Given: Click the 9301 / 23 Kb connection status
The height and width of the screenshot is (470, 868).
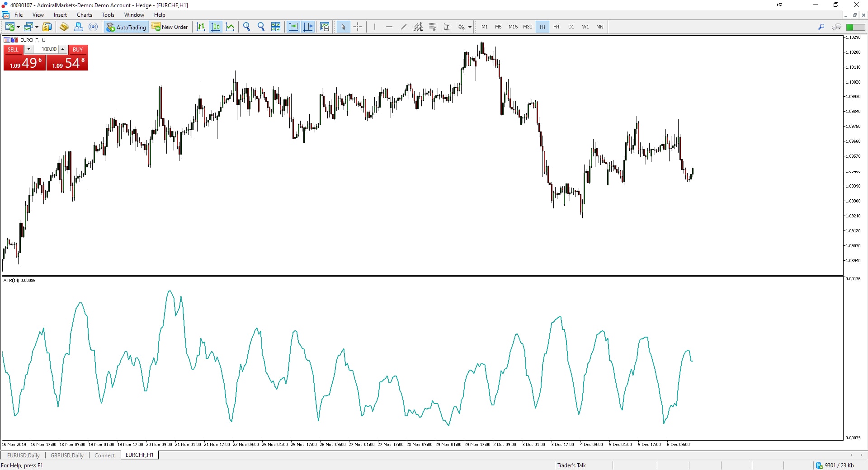Looking at the screenshot, I should point(835,465).
